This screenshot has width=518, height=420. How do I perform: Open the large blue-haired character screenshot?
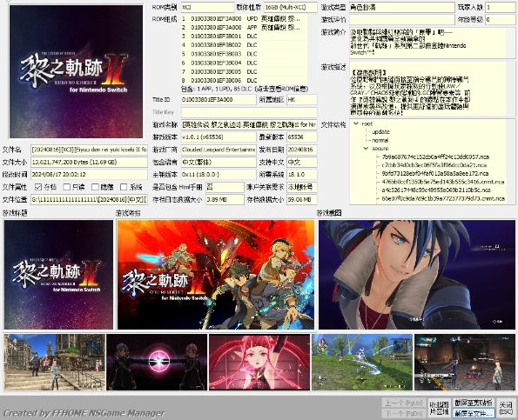click(x=417, y=275)
